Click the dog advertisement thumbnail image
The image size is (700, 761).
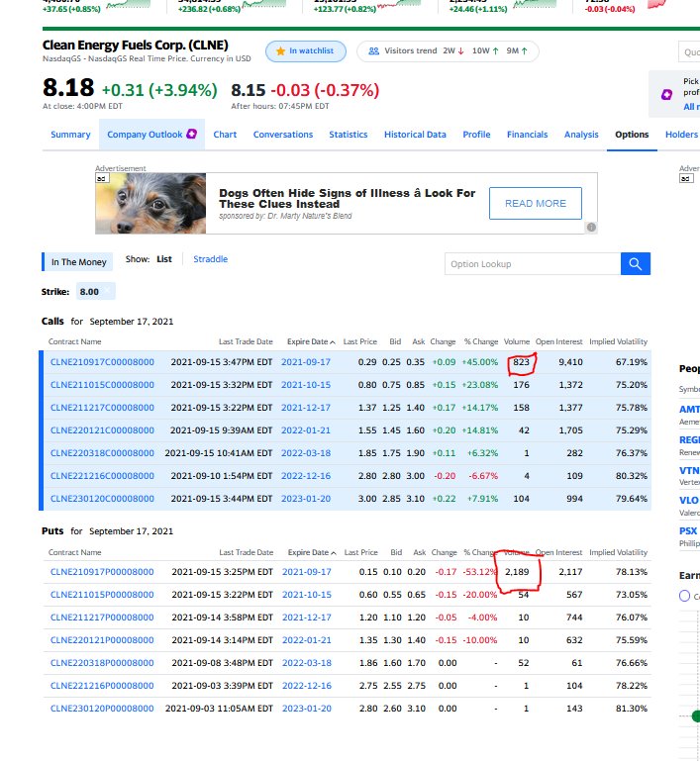[x=150, y=203]
